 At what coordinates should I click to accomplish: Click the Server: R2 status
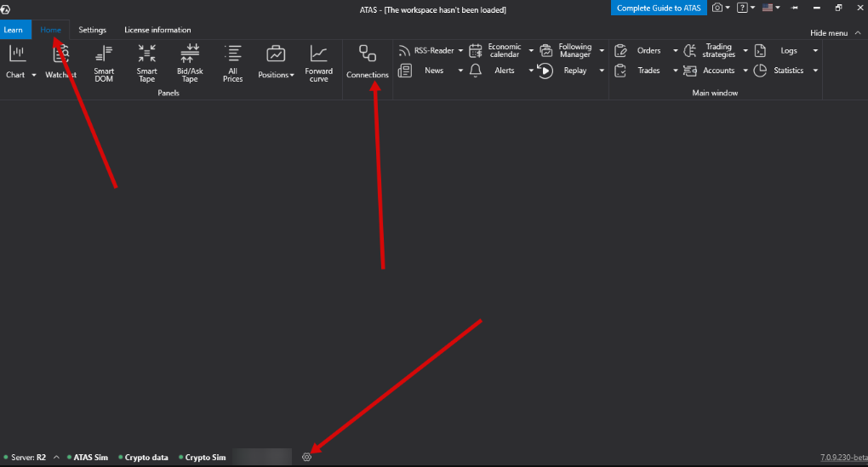point(25,458)
